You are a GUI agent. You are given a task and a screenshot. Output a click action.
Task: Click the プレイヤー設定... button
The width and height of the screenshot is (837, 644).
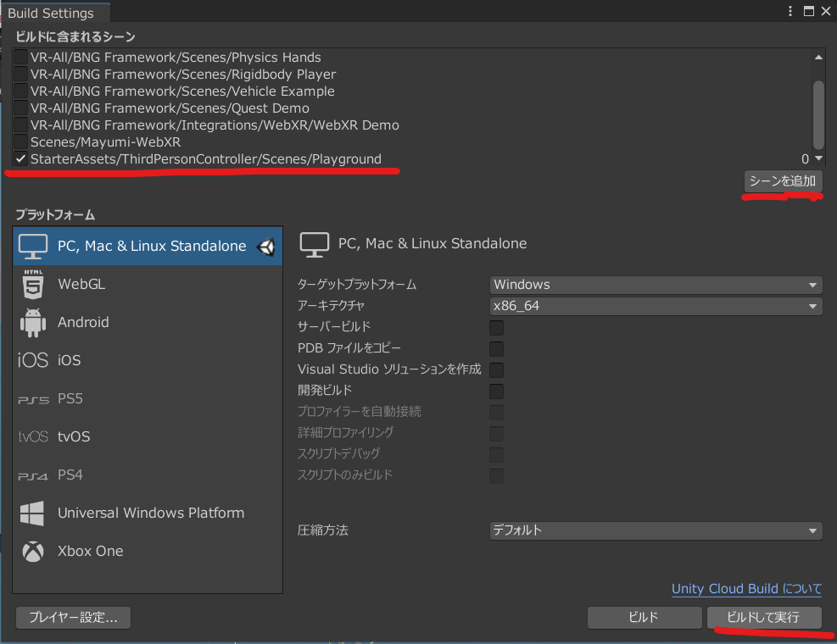pyautogui.click(x=73, y=618)
